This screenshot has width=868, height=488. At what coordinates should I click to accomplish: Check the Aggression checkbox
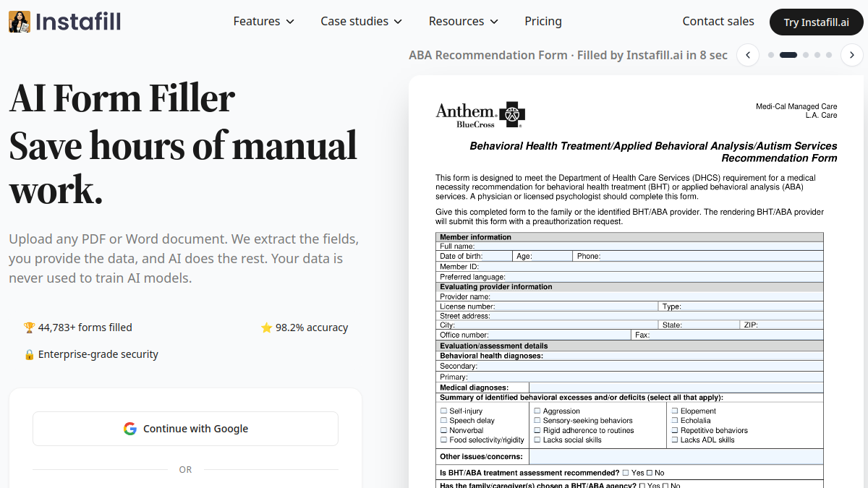click(x=537, y=411)
